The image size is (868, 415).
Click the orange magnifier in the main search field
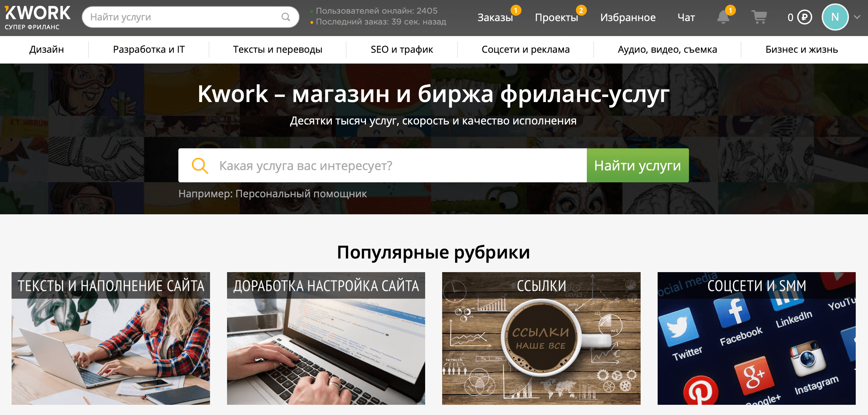point(200,166)
